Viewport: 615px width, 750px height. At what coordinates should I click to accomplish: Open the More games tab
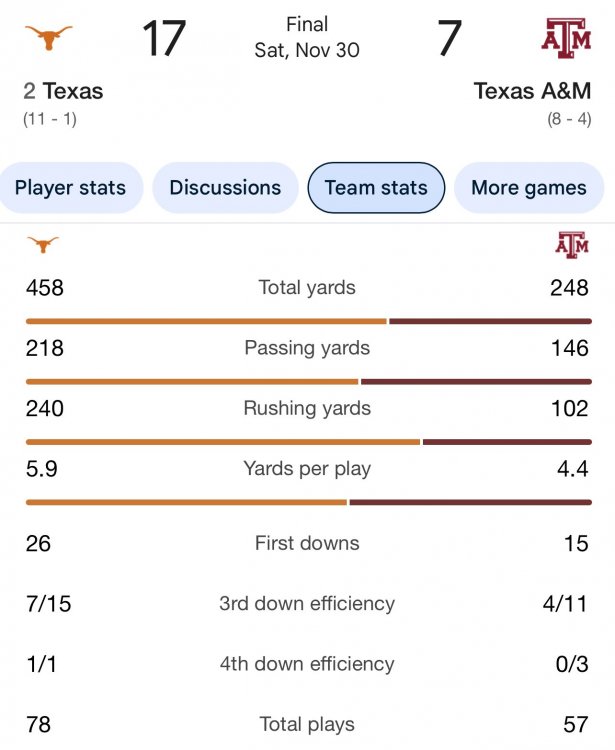tap(528, 188)
